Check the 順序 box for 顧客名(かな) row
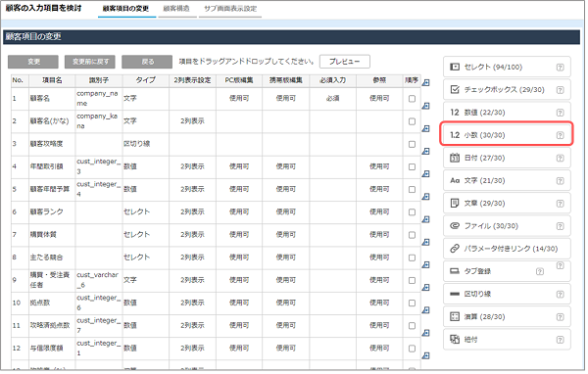The width and height of the screenshot is (588, 374). 412,121
